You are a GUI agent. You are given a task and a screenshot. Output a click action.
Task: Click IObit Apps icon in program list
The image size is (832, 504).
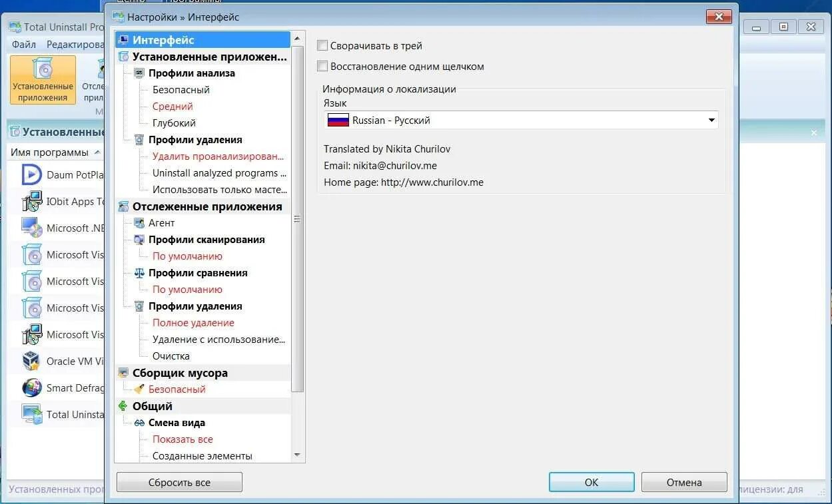pos(32,202)
